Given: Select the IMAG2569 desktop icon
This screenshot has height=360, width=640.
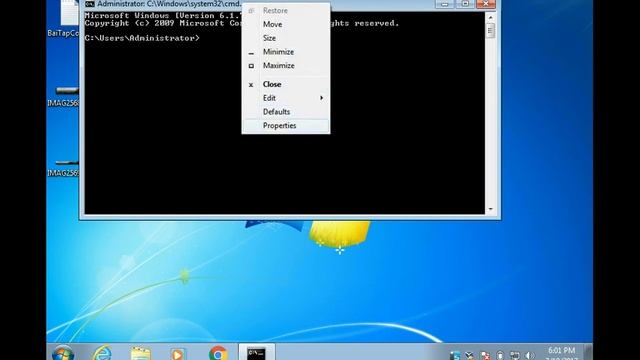Looking at the screenshot, I should 64,167.
